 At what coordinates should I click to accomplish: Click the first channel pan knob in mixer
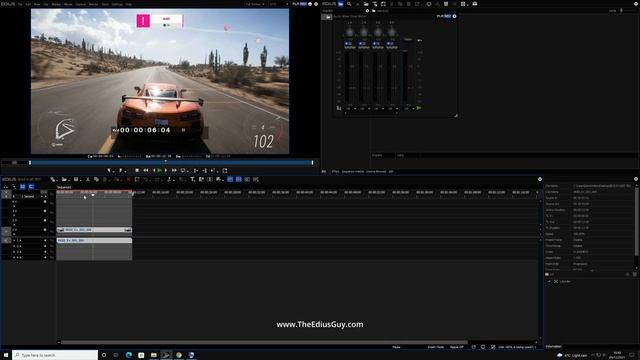350,32
